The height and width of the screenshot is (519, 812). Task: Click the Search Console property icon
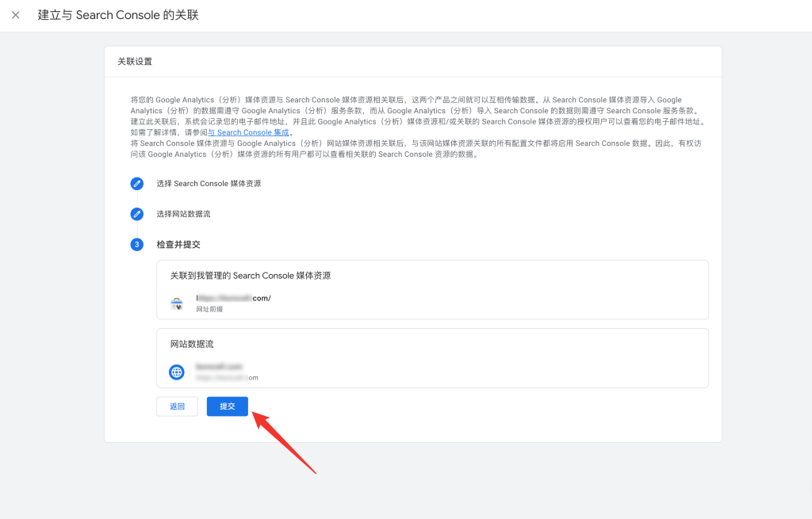coord(177,303)
